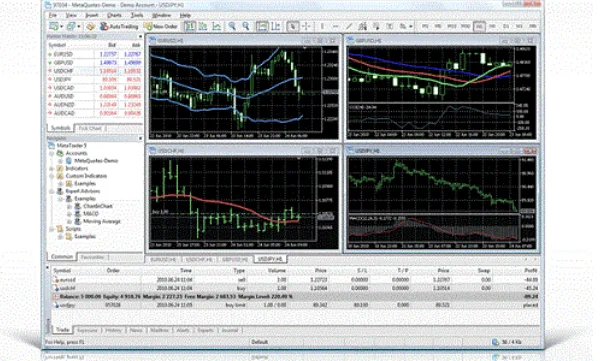Switch to Favourites tab in Navigator
The image size is (600, 361).
(93, 257)
